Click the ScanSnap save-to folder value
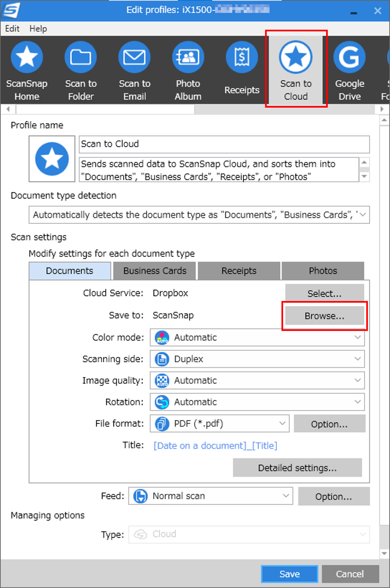The height and width of the screenshot is (588, 390). pos(173,316)
